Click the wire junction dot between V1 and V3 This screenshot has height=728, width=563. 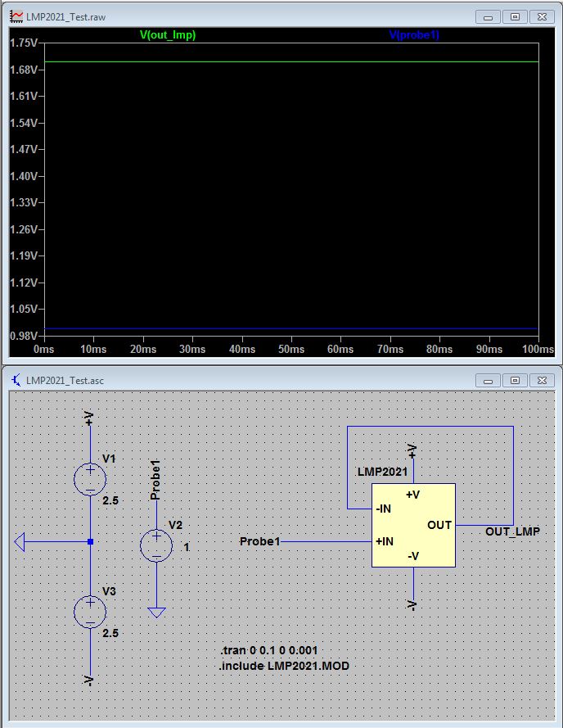(x=91, y=542)
